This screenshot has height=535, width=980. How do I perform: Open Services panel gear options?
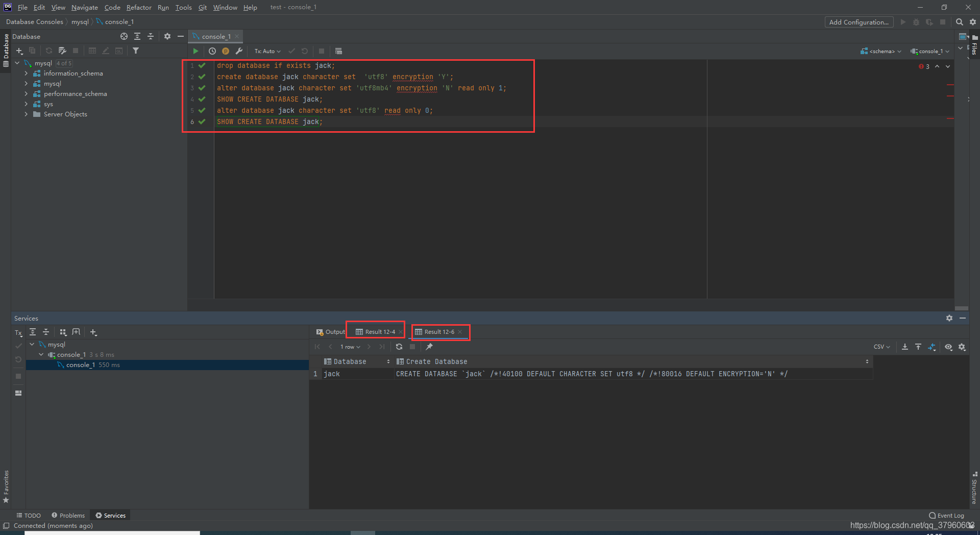(x=949, y=318)
